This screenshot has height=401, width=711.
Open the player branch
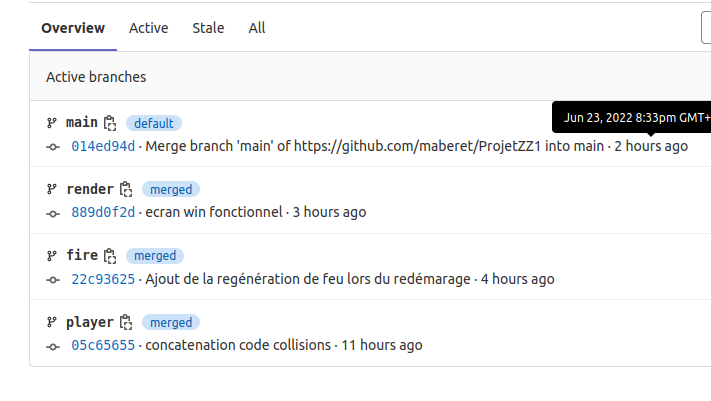(x=90, y=322)
